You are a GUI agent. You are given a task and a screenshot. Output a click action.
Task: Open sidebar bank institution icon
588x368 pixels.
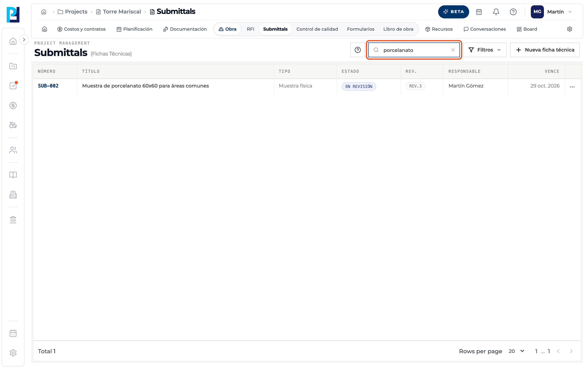coord(13,220)
